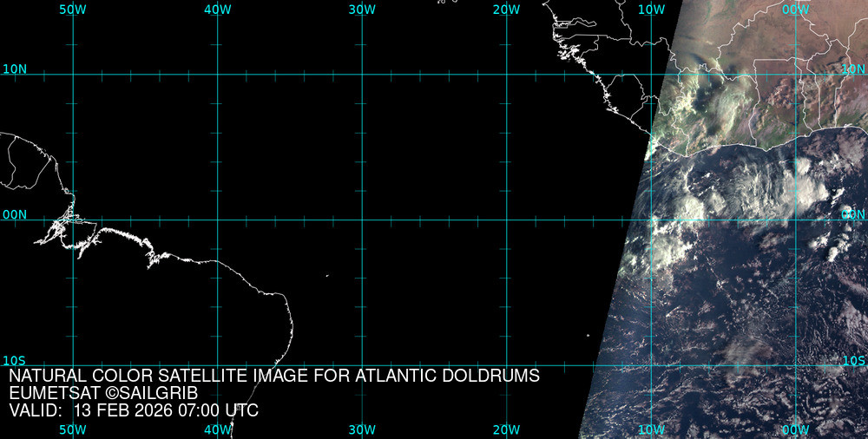The image size is (868, 439).
Task: Click the "NATURAL COLOR SATELLITE IMAGE" title text
Action: [x=274, y=377]
